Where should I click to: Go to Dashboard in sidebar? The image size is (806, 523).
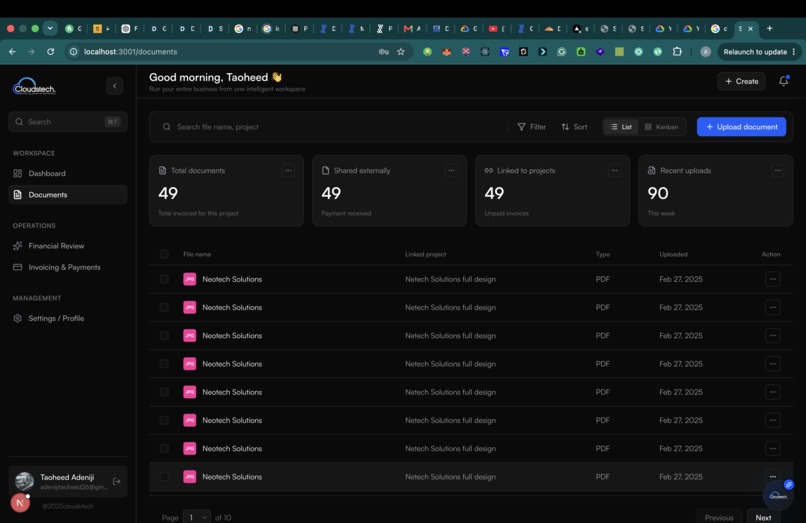point(67,173)
